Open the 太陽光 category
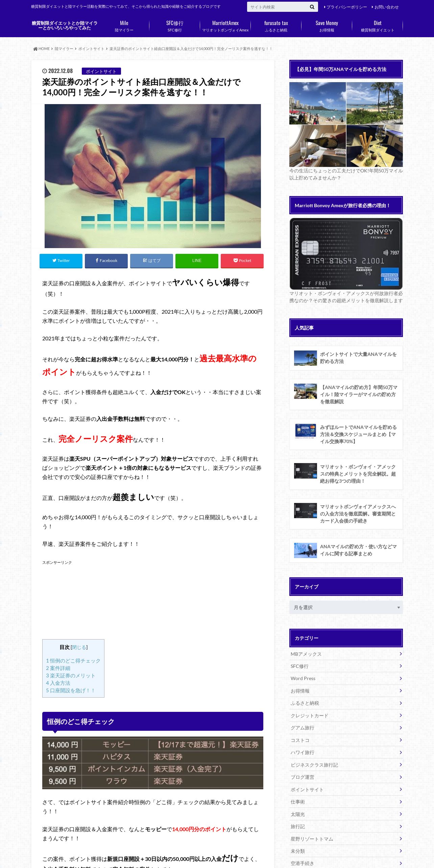Viewport: 434px width, 868px height. click(346, 814)
